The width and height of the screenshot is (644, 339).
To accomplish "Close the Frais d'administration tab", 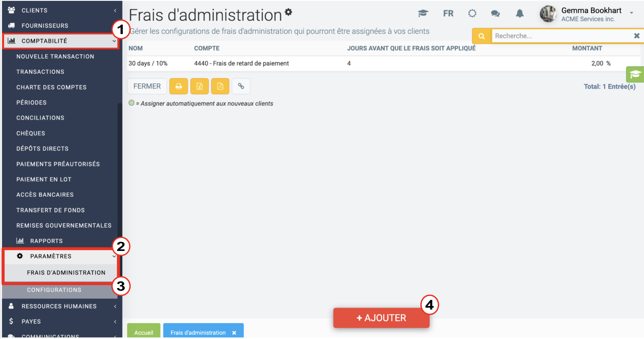I will (234, 333).
